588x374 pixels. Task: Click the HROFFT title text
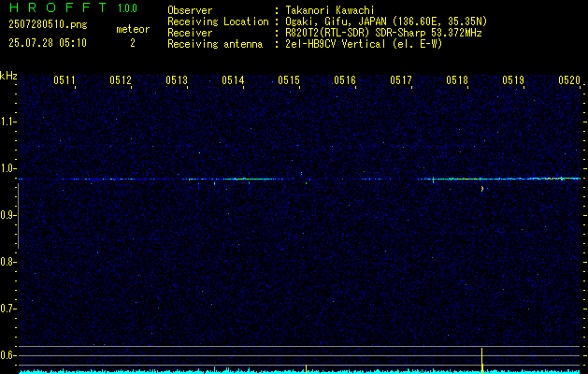pos(57,7)
